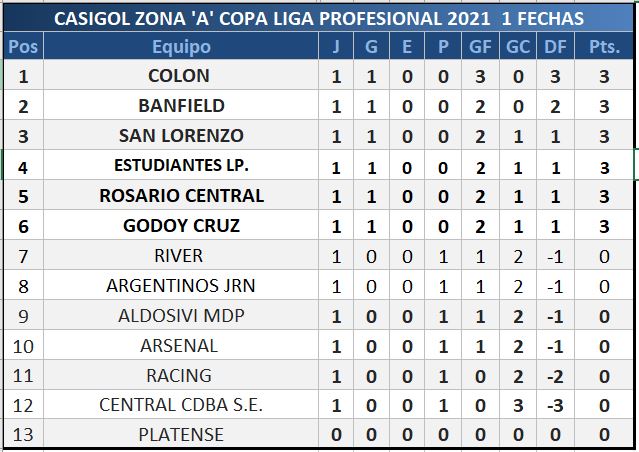Select the Equipo column header

click(x=181, y=47)
